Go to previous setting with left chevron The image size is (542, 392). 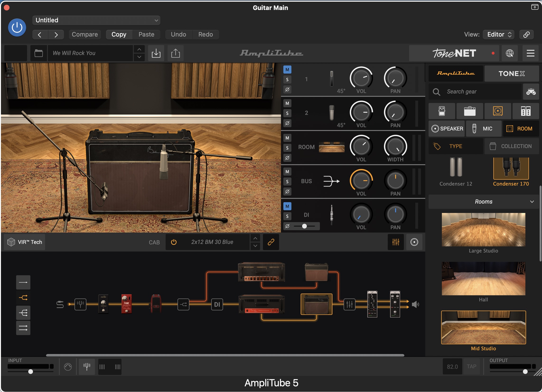[x=40, y=35]
